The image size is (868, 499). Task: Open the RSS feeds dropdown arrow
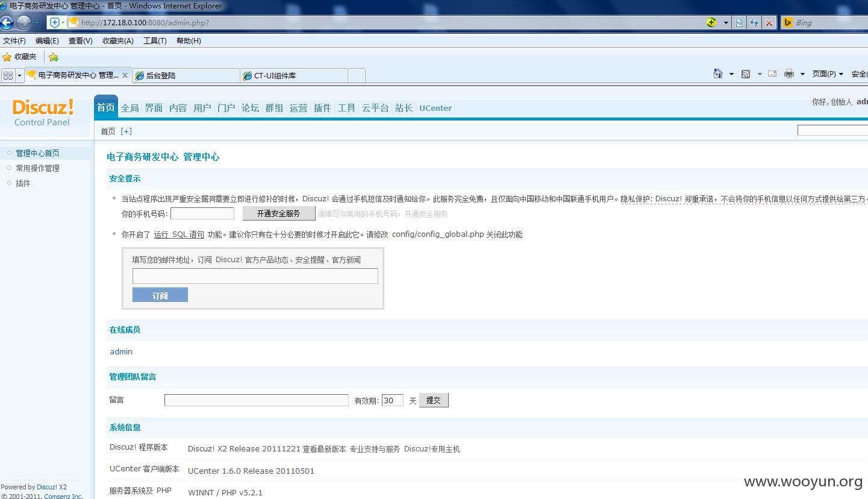coord(760,74)
